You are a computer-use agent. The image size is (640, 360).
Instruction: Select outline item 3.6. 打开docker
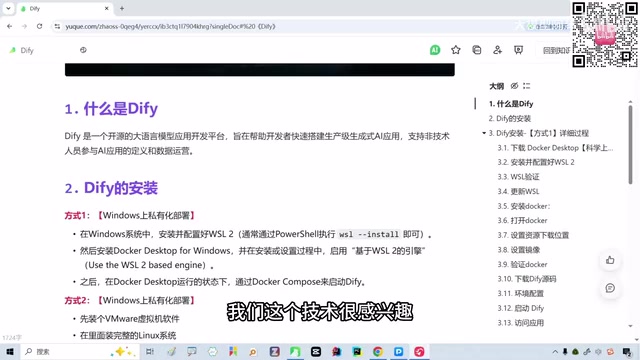point(522,220)
